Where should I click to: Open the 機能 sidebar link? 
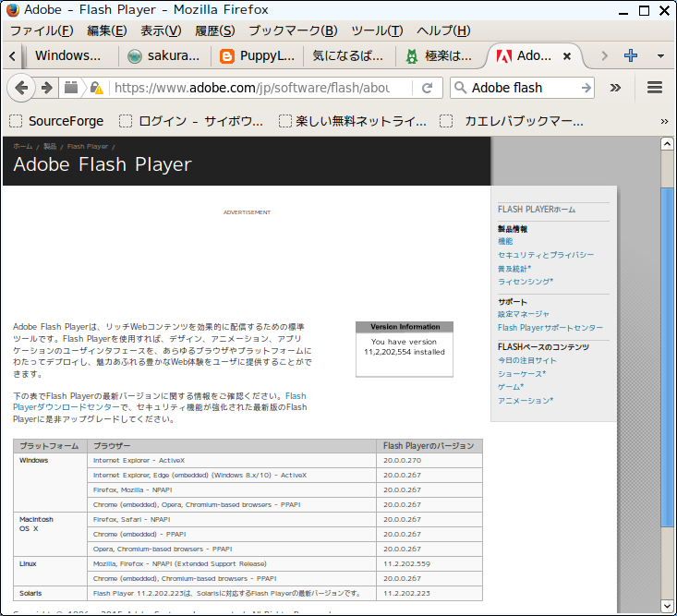coord(505,241)
